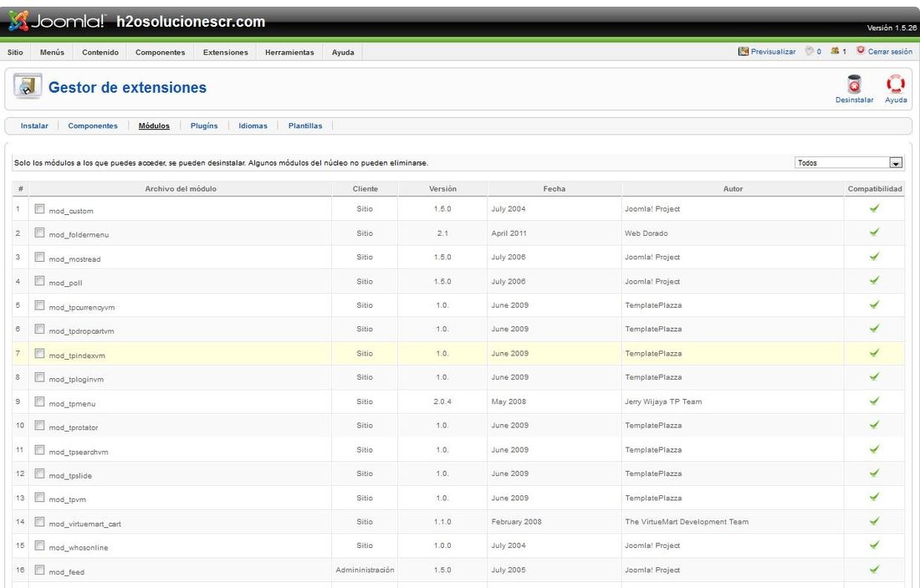Click the Previsualizar preview icon

[744, 52]
